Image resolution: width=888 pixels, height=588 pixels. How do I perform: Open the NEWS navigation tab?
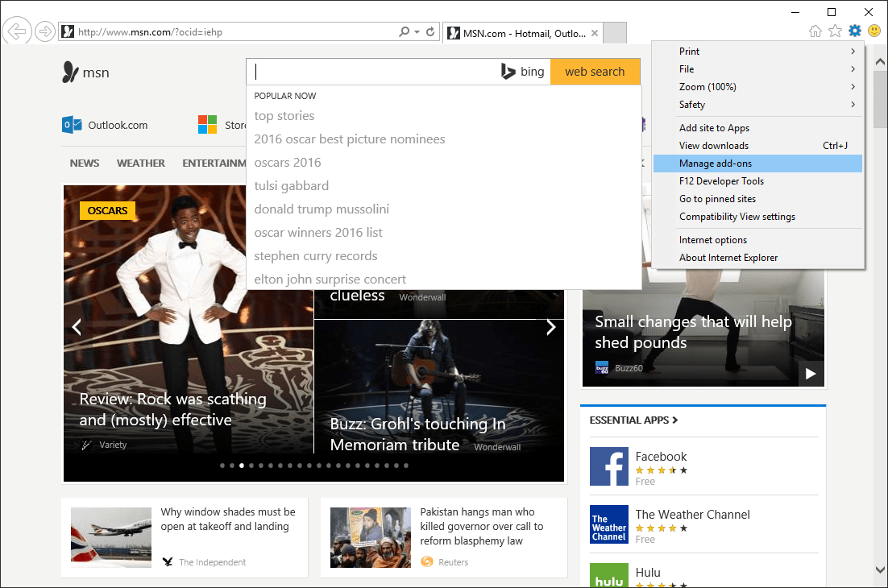[85, 163]
